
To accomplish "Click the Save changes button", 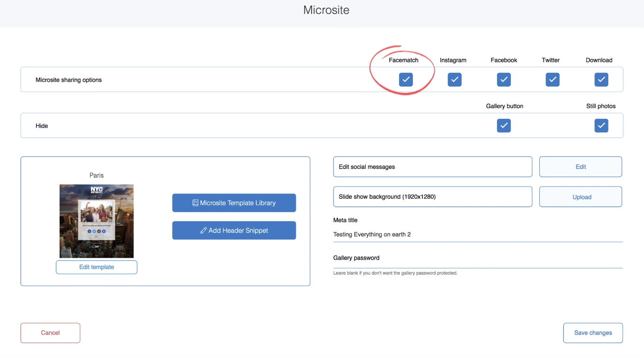I will [x=593, y=333].
